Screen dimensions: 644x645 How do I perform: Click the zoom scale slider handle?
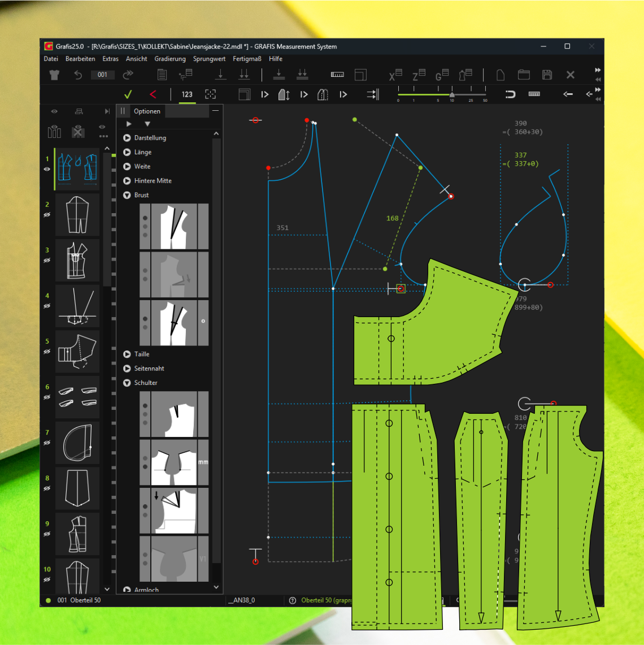(x=452, y=94)
